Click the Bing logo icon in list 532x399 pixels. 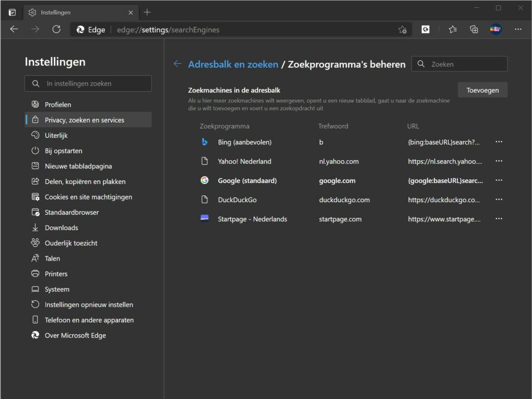[205, 142]
